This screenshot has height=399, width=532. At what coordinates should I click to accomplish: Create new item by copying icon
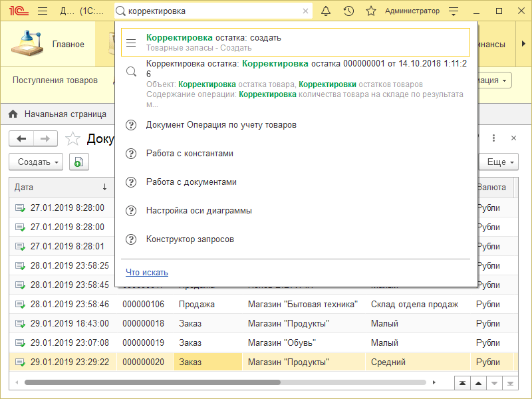pyautogui.click(x=78, y=162)
